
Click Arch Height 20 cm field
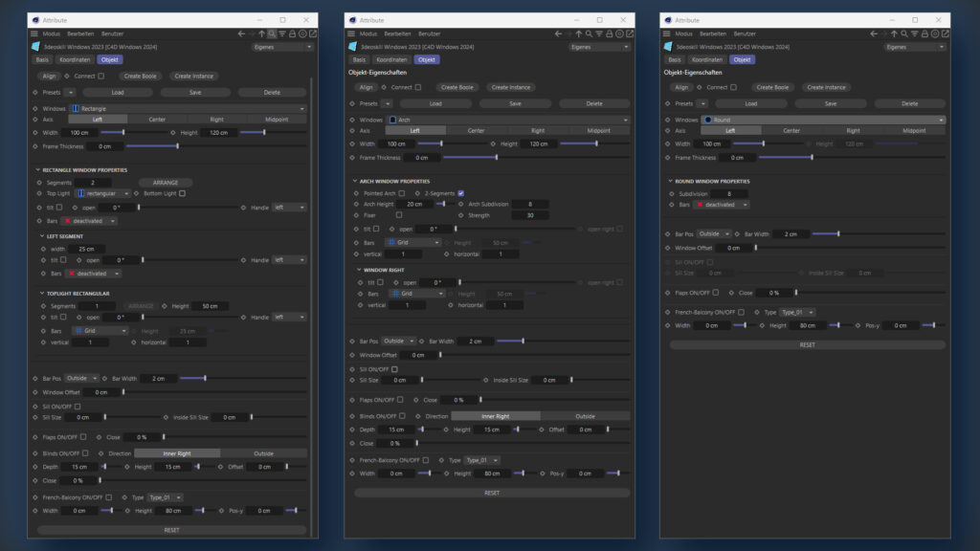tap(414, 205)
